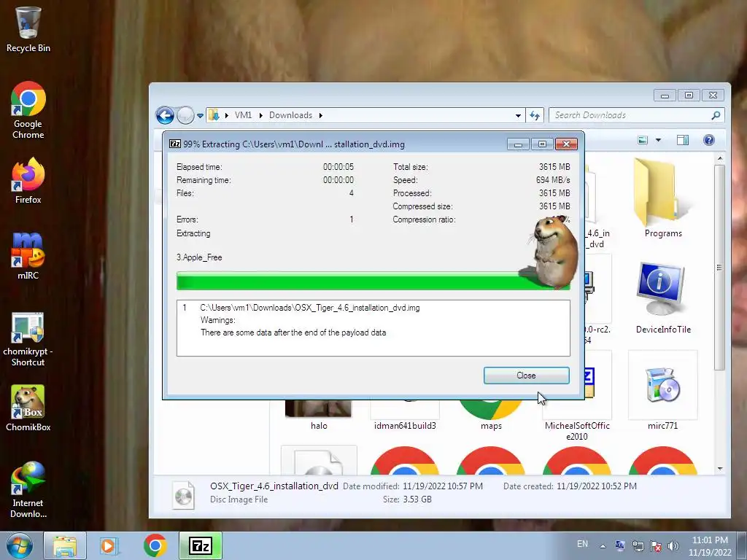Open volume control in system tray

pos(673,546)
